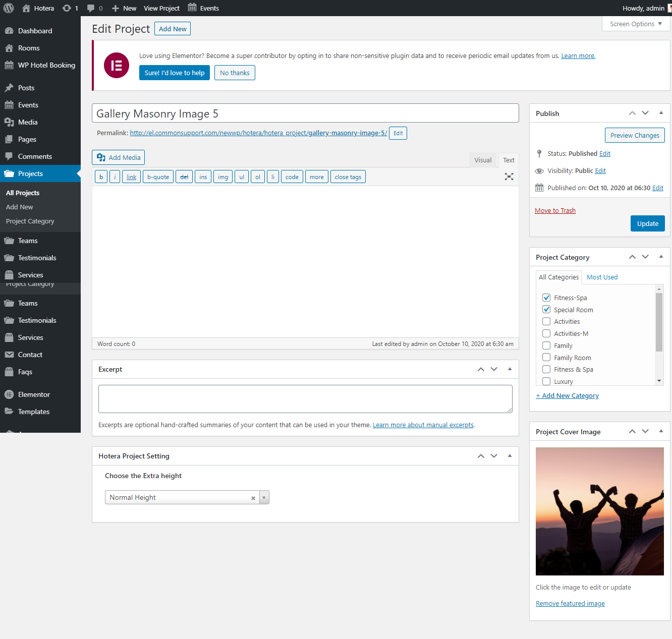The height and width of the screenshot is (639, 672).
Task: Open comments bubble icon in admin bar
Action: click(x=91, y=8)
